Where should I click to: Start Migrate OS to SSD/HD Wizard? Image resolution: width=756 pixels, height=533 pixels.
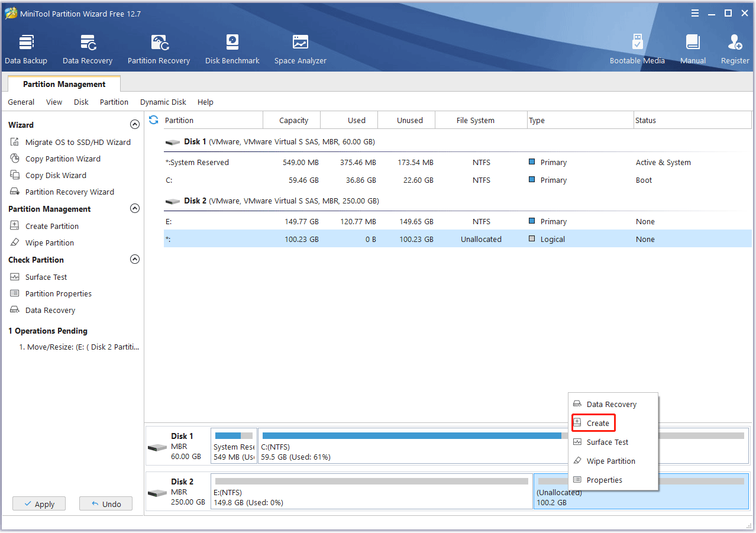pyautogui.click(x=77, y=142)
